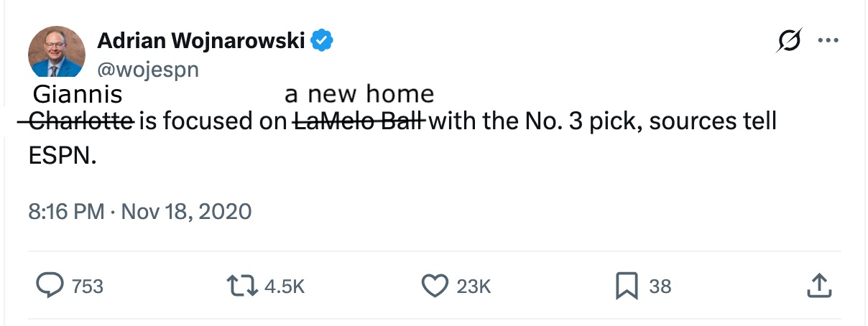
Task: Bookmark the tweet via bookmark icon
Action: coord(627,287)
